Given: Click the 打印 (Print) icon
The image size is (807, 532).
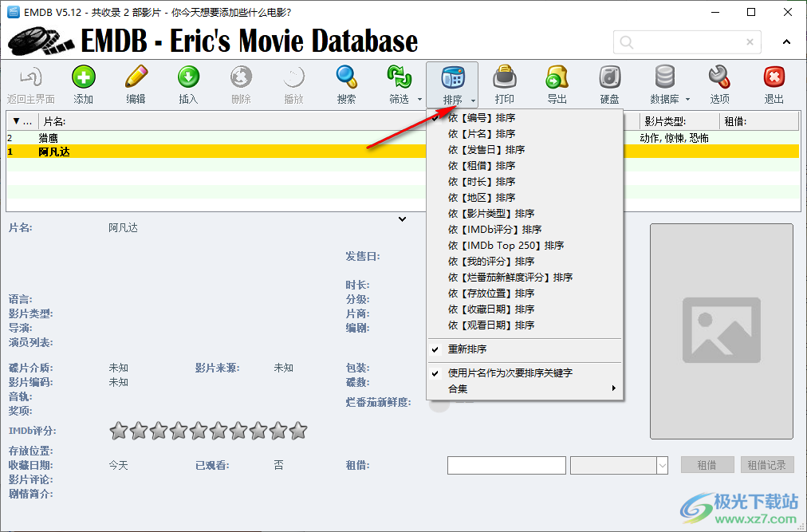Looking at the screenshot, I should point(504,84).
